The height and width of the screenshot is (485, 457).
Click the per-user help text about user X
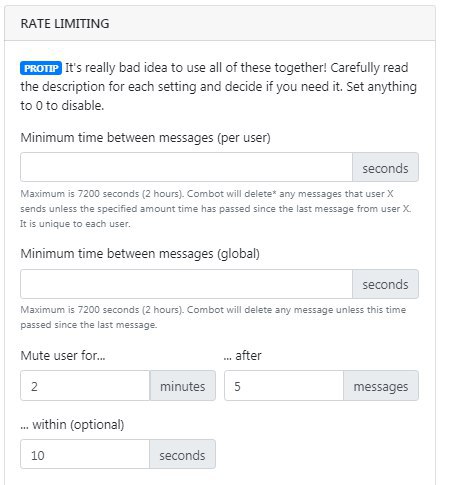point(216,209)
